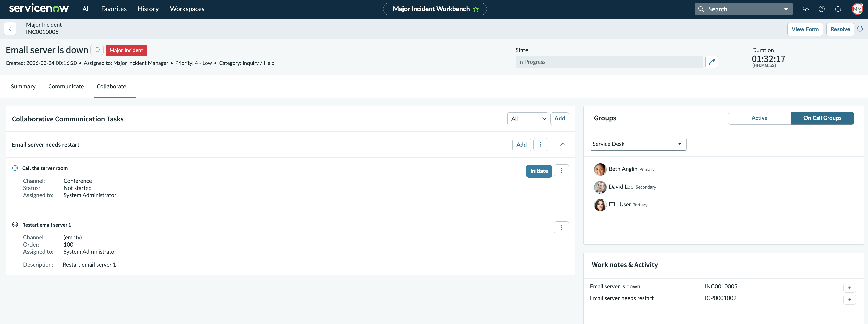Screen dimensions: 868x324
Task: Click the Email server needs restart plan title
Action: 45,145
